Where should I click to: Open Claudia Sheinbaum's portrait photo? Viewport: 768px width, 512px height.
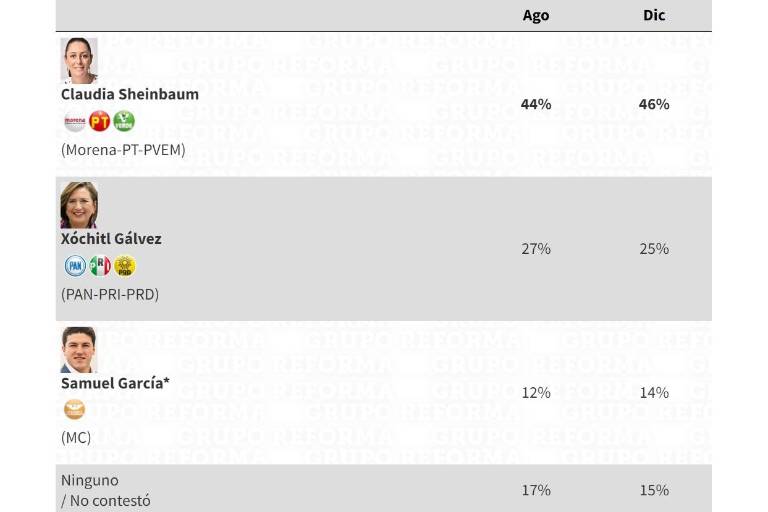tap(79, 61)
